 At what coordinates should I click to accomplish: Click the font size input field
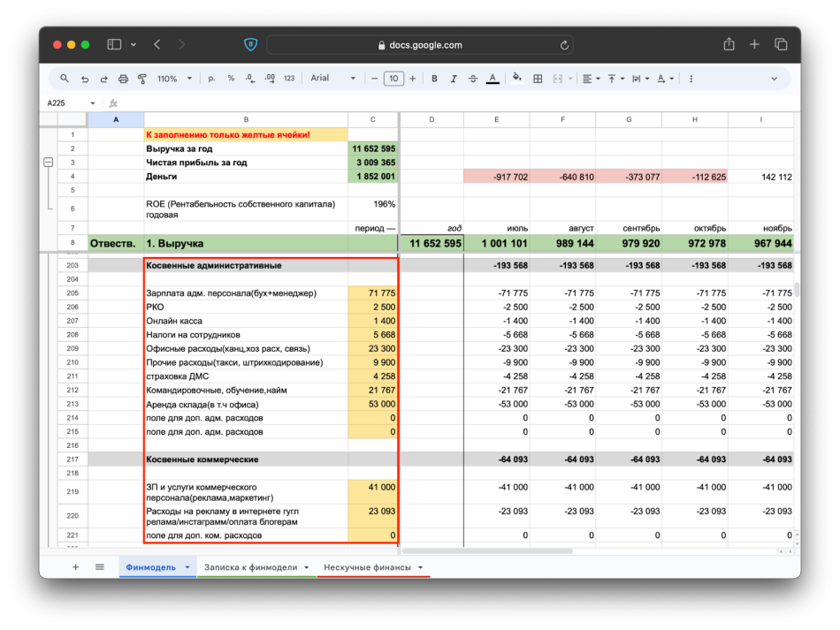[x=393, y=79]
